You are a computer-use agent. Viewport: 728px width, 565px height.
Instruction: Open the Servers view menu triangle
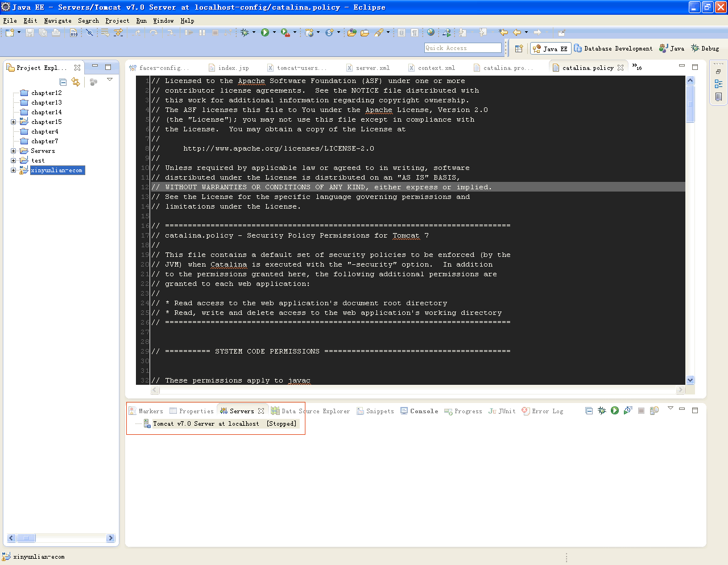pyautogui.click(x=670, y=408)
